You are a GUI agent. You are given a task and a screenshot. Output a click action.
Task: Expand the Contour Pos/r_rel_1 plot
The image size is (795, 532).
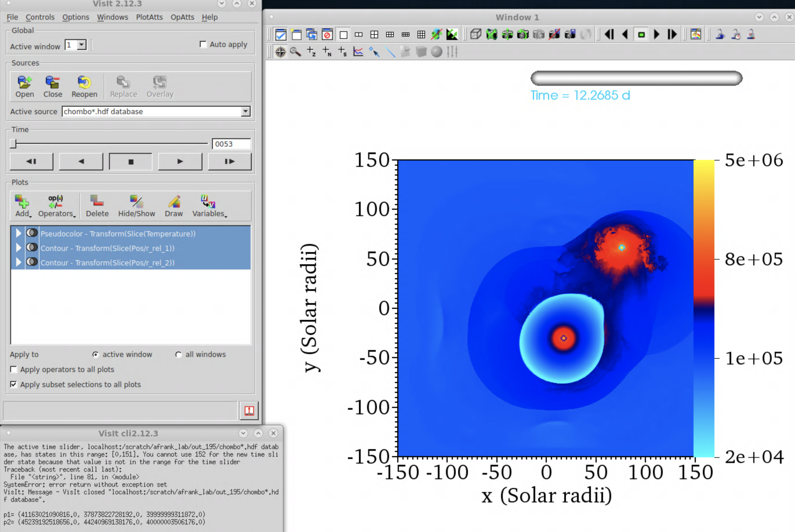pos(18,248)
